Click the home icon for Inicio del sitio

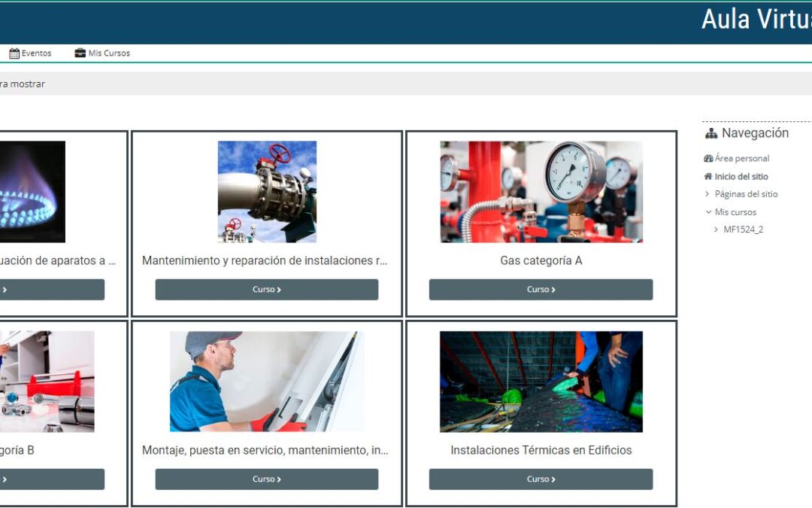point(708,176)
